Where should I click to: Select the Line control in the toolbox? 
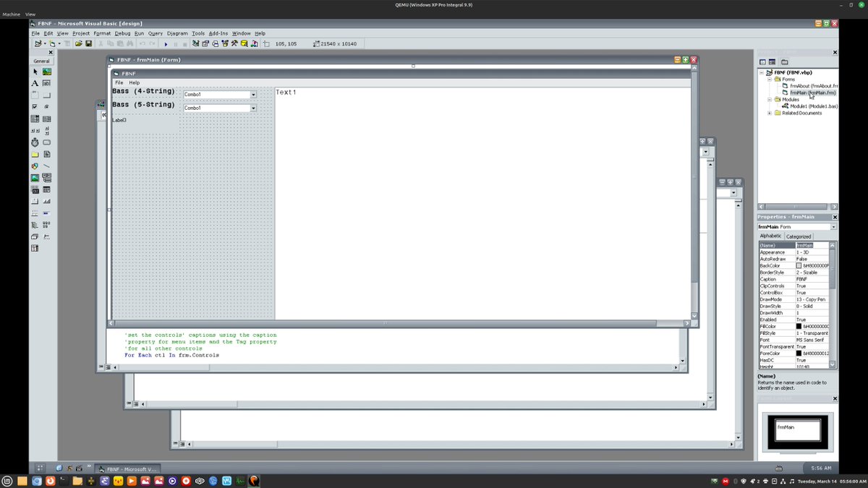(x=47, y=166)
